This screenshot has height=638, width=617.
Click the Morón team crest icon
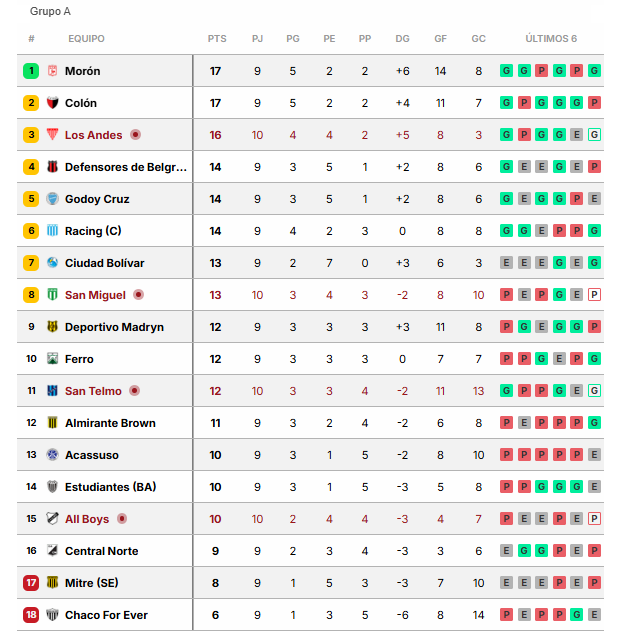tap(52, 71)
